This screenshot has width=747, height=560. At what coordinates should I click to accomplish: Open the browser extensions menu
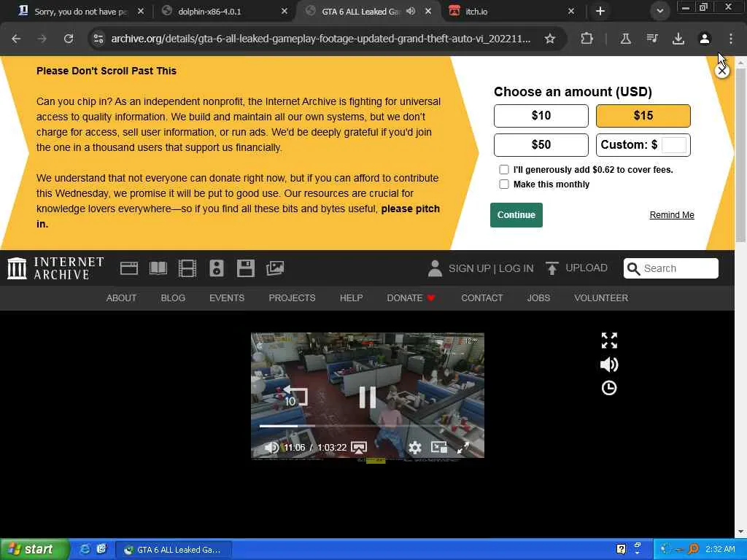[x=587, y=39]
